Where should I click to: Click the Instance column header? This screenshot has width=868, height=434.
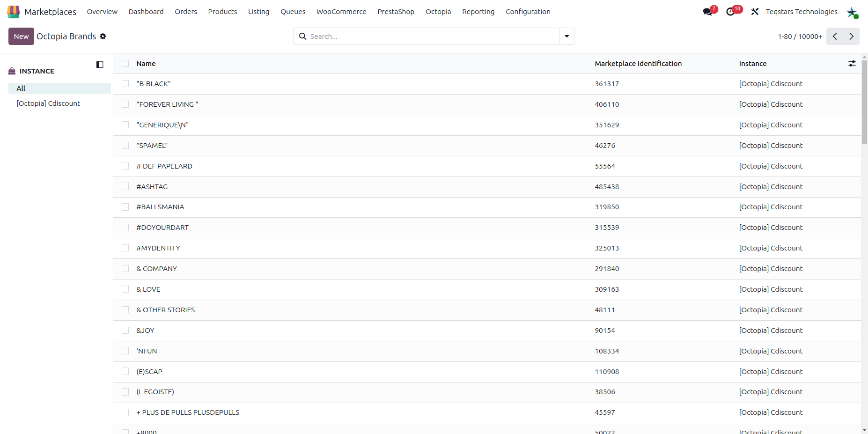753,64
